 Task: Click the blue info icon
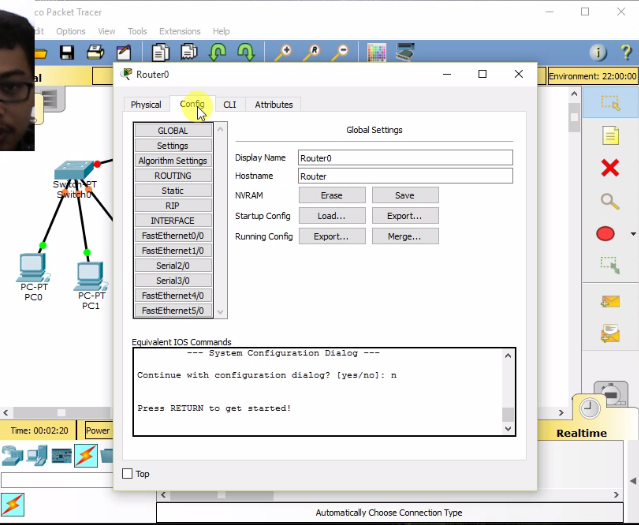(598, 53)
